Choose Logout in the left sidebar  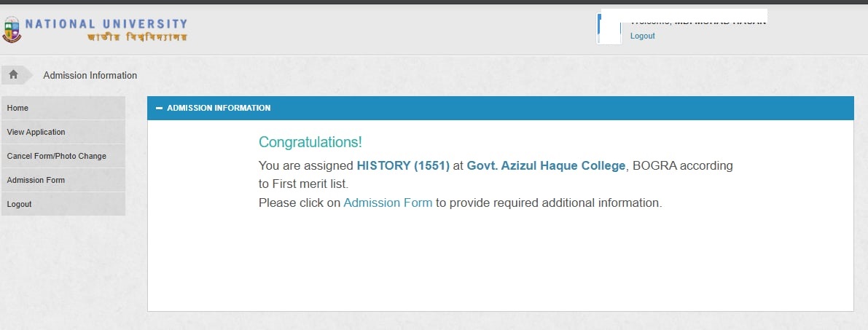[19, 204]
